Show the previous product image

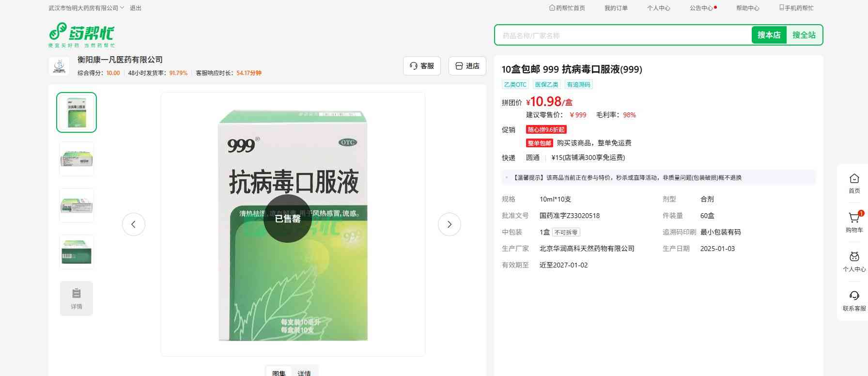(x=134, y=224)
